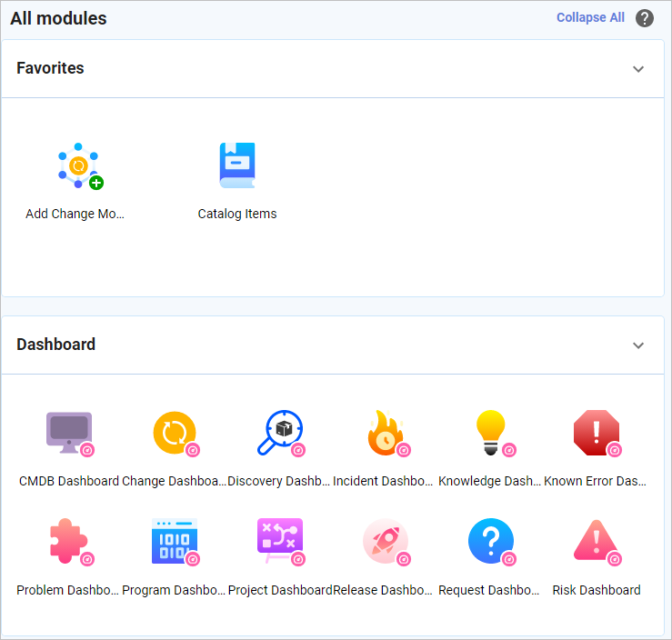Open the Project Dashboard icon
The width and height of the screenshot is (672, 640).
[280, 541]
